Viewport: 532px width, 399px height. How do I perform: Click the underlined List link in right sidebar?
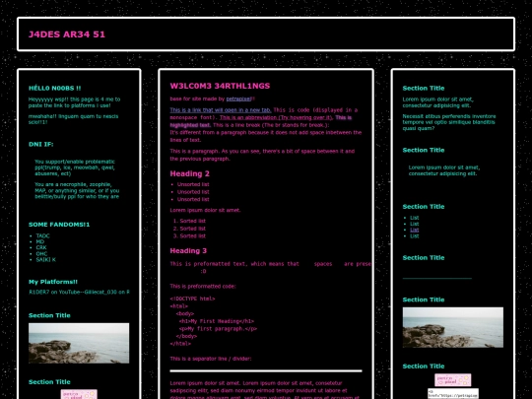[x=414, y=230]
